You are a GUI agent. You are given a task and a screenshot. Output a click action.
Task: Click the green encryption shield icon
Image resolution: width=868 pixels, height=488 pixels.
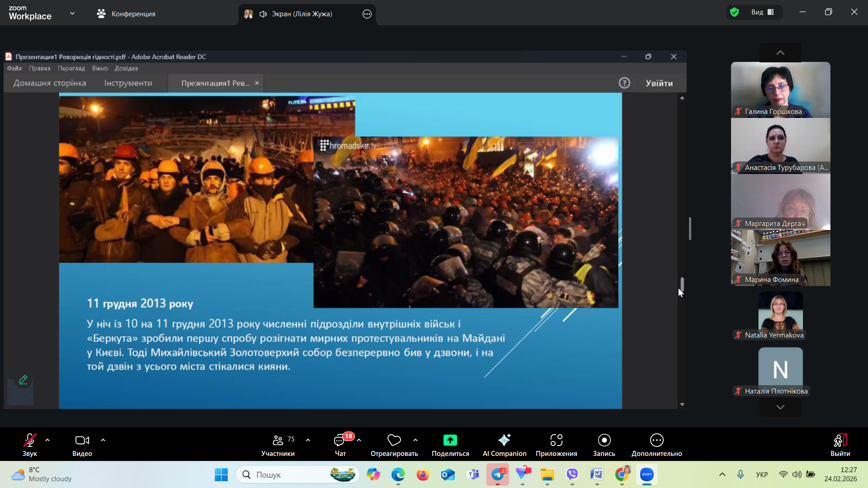tap(735, 12)
